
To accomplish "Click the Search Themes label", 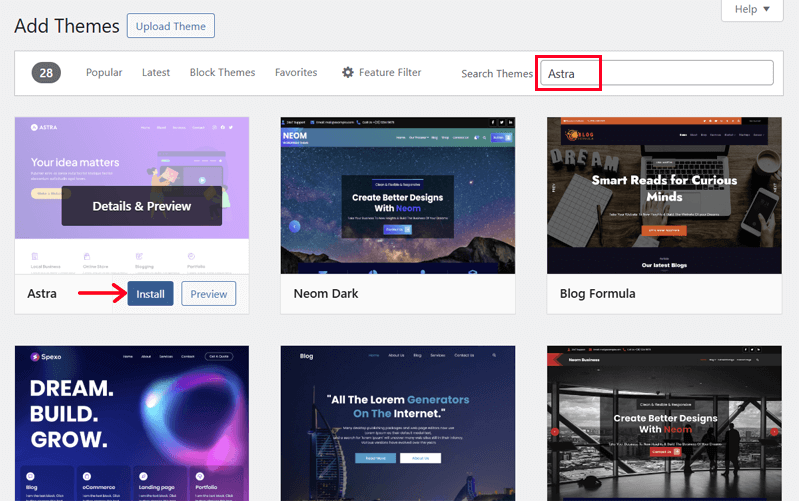I will pyautogui.click(x=497, y=73).
